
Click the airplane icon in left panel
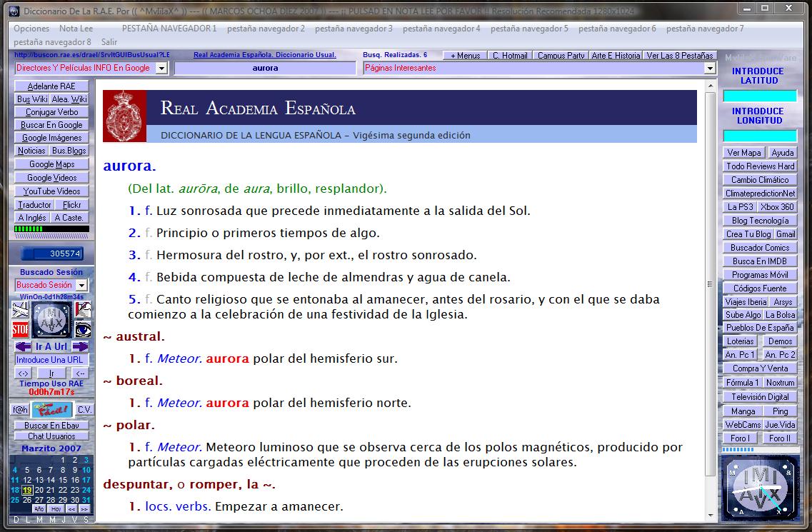click(x=20, y=310)
